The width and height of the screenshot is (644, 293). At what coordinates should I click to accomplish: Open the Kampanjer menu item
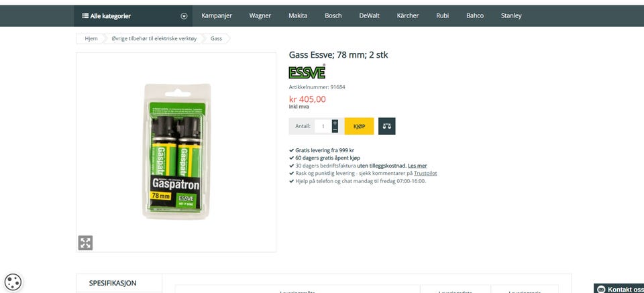[217, 15]
